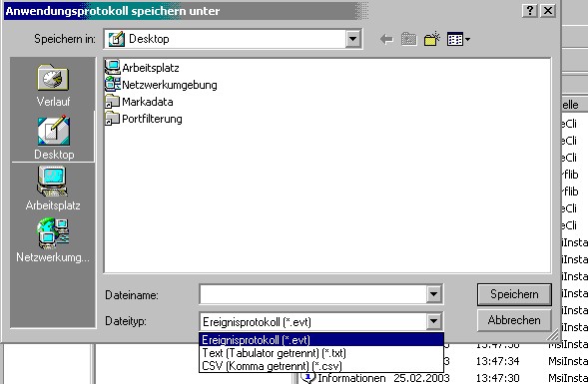Create a new folder icon
The image size is (588, 384).
coord(432,39)
